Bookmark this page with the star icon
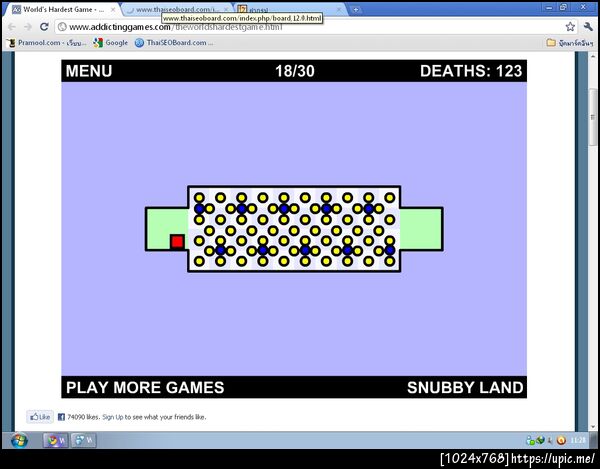 point(570,26)
